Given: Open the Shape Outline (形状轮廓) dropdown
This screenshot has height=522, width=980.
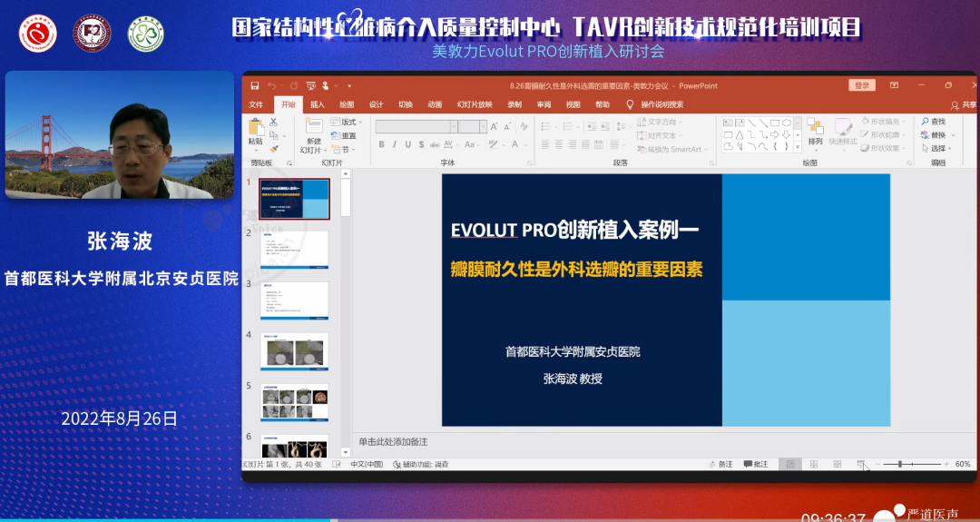Looking at the screenshot, I should pos(884,135).
